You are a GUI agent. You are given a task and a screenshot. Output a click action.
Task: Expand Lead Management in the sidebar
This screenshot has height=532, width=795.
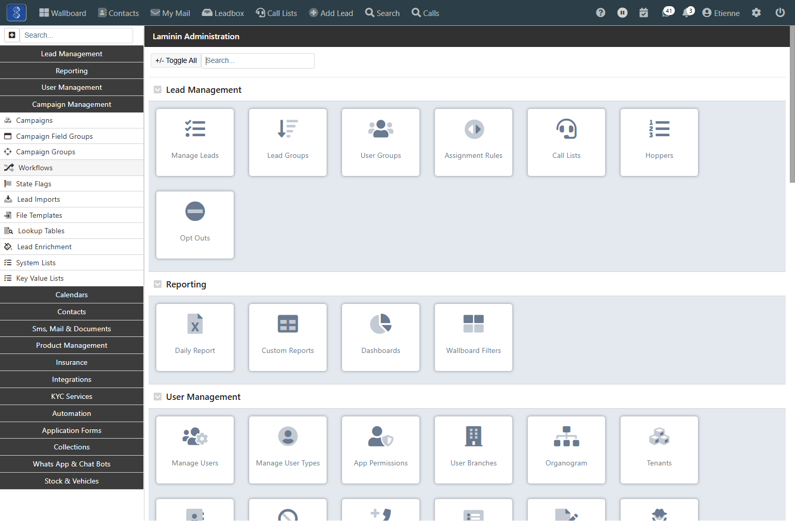tap(72, 54)
